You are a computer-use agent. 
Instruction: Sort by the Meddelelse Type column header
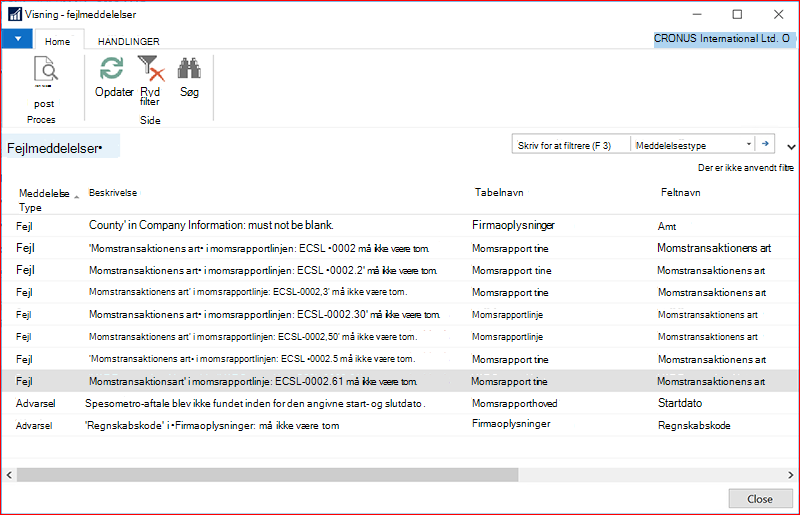(44, 200)
